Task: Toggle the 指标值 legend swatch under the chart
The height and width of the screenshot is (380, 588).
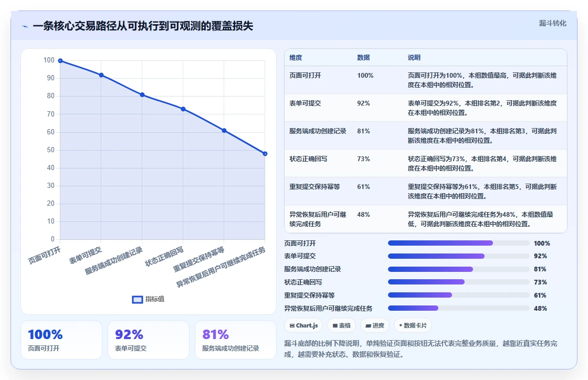Action: click(x=138, y=299)
